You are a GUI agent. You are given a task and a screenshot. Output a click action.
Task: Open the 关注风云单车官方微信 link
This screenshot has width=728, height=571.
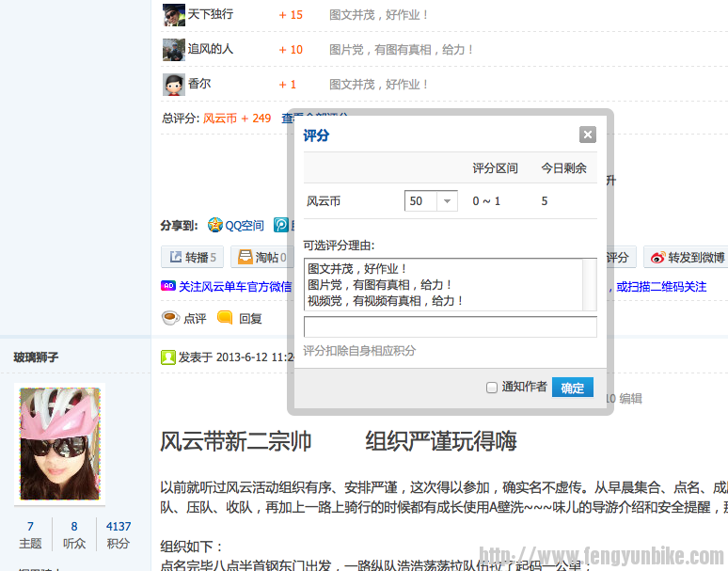tap(235, 286)
